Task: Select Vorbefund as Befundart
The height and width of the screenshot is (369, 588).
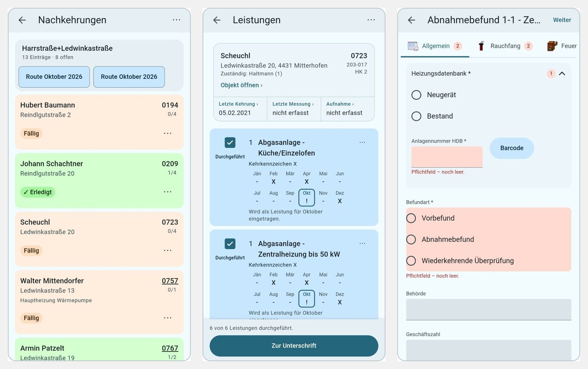Action: (x=411, y=218)
